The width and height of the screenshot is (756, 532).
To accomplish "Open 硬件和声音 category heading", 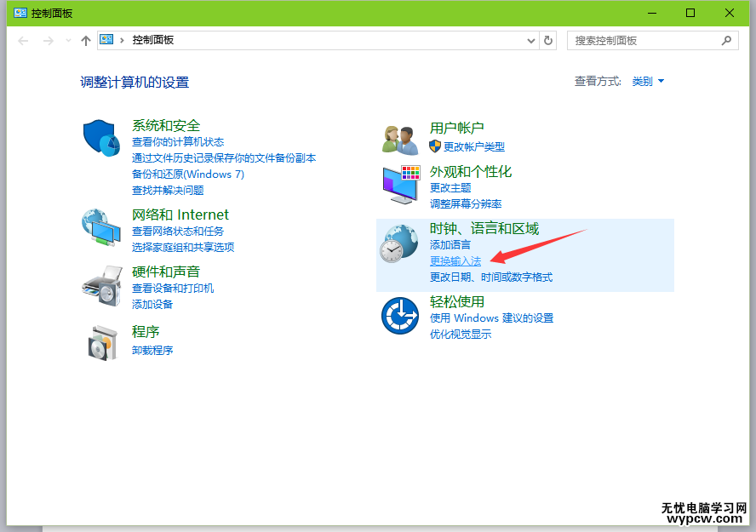I will pyautogui.click(x=166, y=272).
